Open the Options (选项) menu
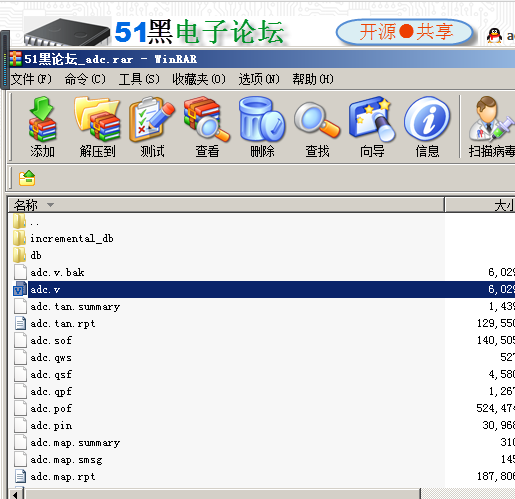This screenshot has width=515, height=499. pos(259,79)
